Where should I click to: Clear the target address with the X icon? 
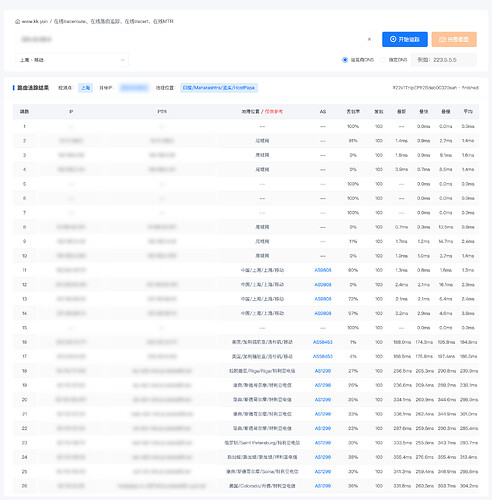[369, 39]
